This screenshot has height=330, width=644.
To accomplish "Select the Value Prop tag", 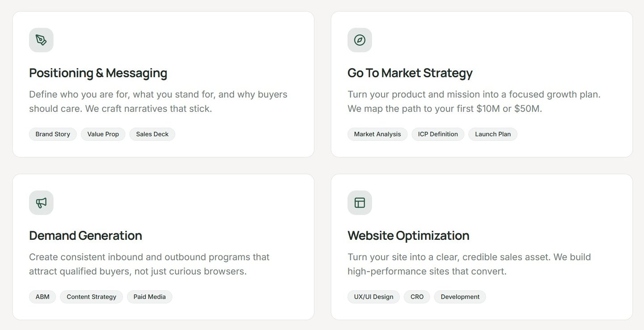I will (103, 134).
